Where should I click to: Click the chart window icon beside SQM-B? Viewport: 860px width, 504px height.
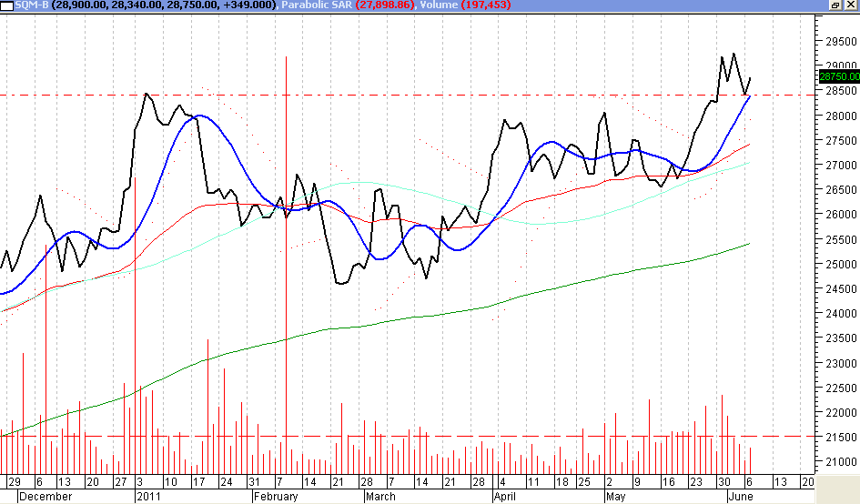[x=6, y=5]
